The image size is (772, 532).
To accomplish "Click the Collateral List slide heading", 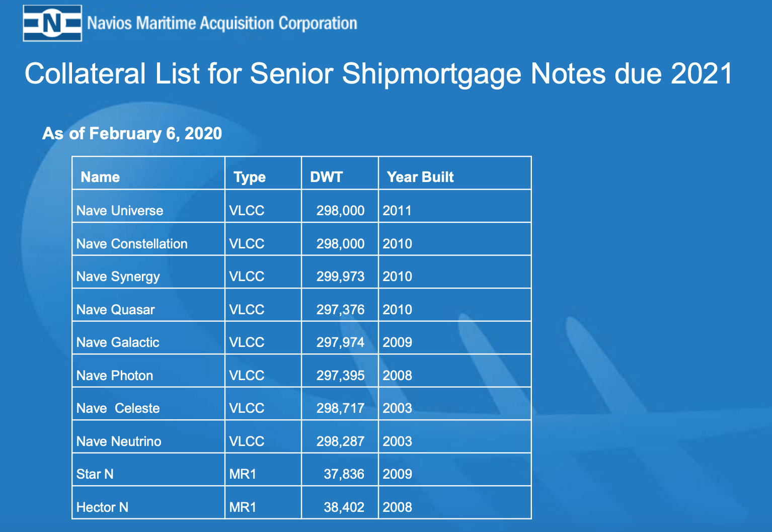I will (x=378, y=73).
